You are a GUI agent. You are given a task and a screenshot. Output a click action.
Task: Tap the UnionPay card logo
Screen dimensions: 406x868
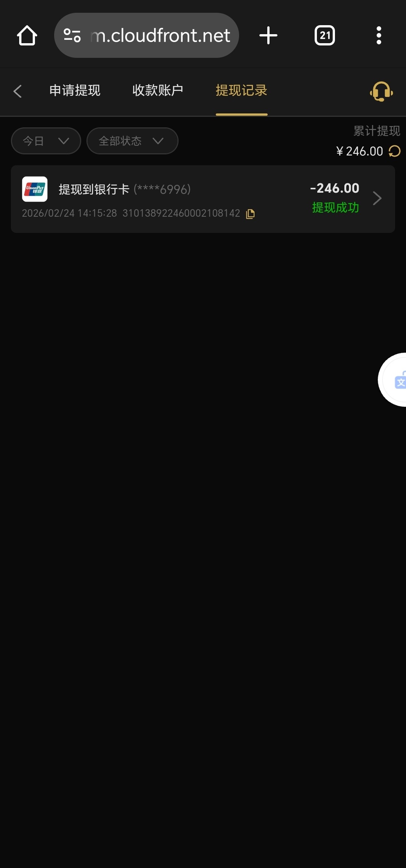[x=35, y=189]
